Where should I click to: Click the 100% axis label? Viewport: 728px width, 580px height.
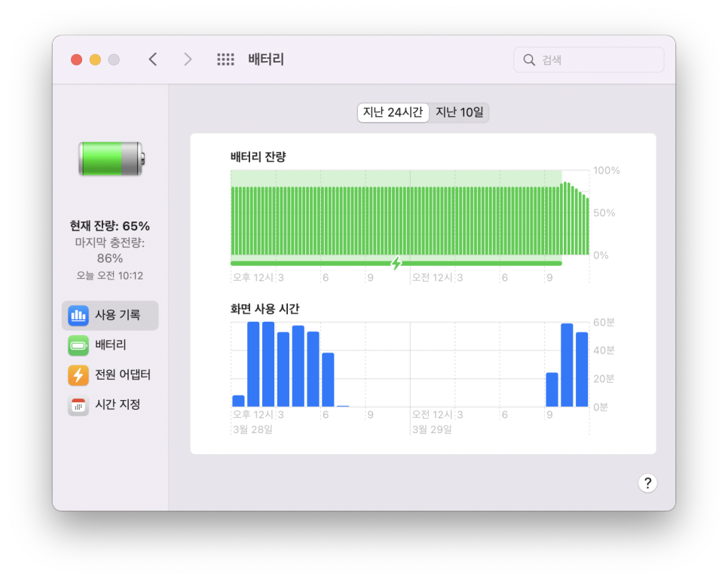point(607,171)
